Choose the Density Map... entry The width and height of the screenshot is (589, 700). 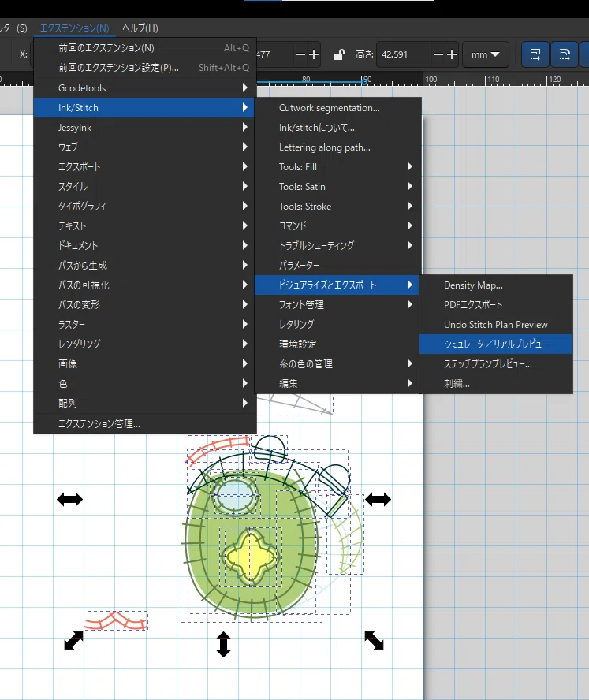[496, 285]
